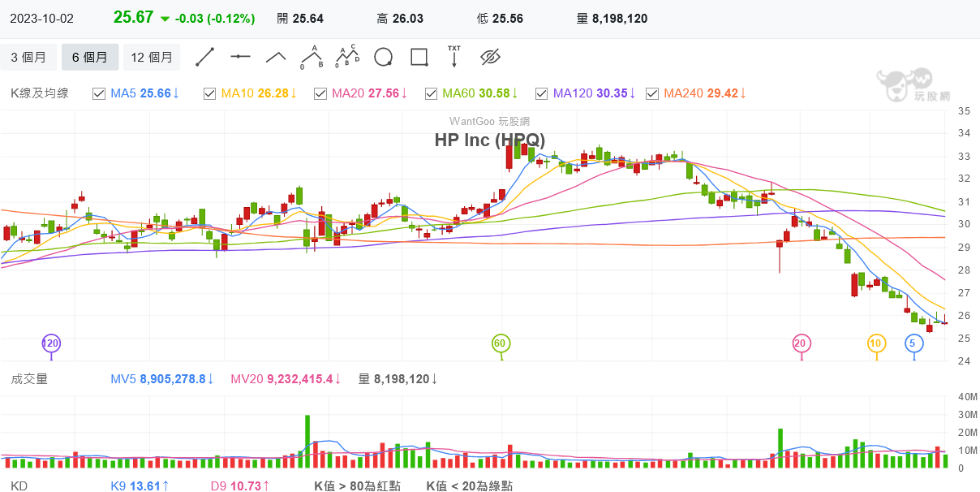Click the MV5 8,905,278.8 volume average
Screen dimensions: 980x492
click(x=161, y=378)
